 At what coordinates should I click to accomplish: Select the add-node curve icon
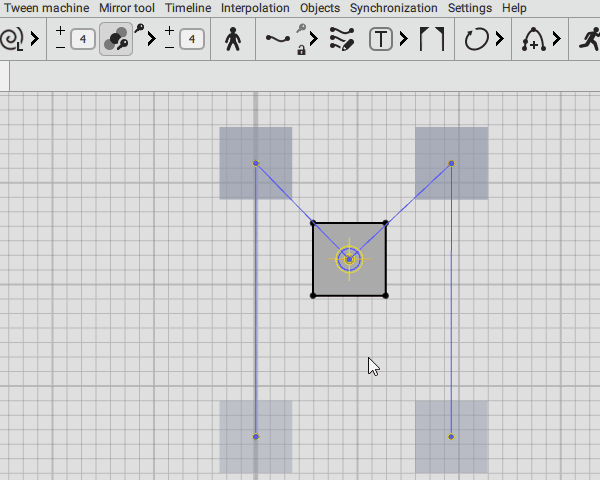[x=533, y=40]
